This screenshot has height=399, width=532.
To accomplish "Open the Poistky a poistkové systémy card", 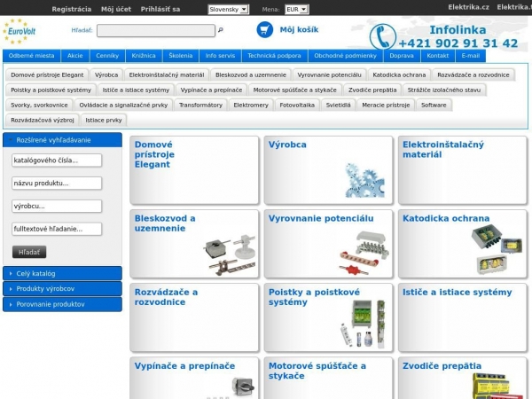I will 328,317.
